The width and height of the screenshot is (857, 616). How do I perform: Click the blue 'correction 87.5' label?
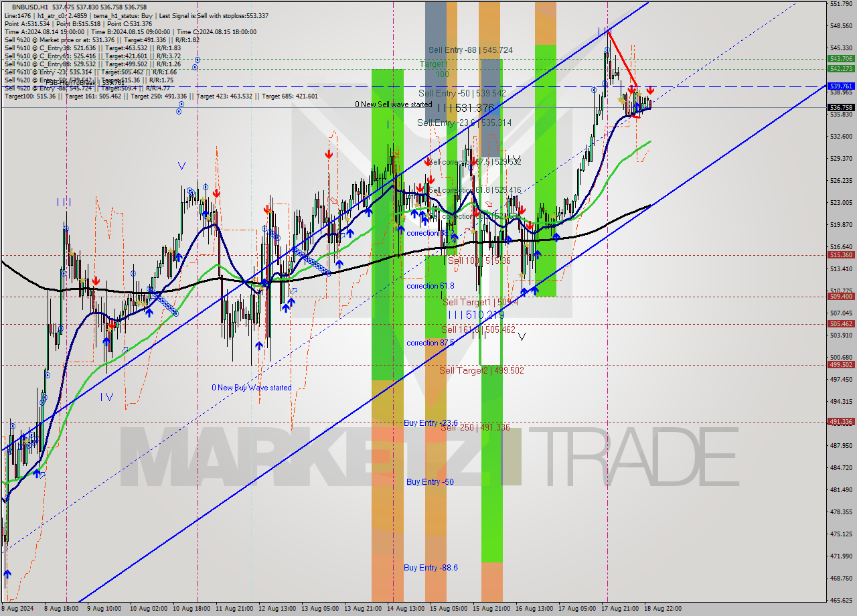[431, 343]
